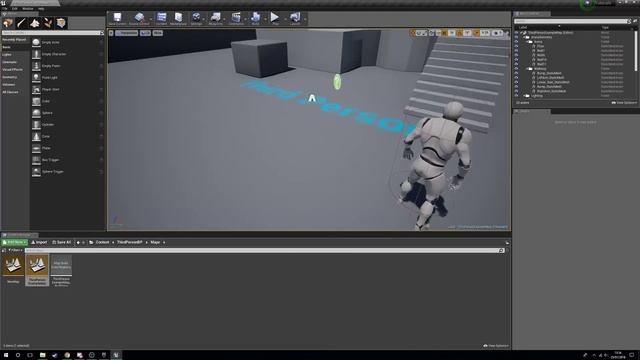Expand the Lighting folder in outliner
The image size is (640, 360).
pos(524,96)
